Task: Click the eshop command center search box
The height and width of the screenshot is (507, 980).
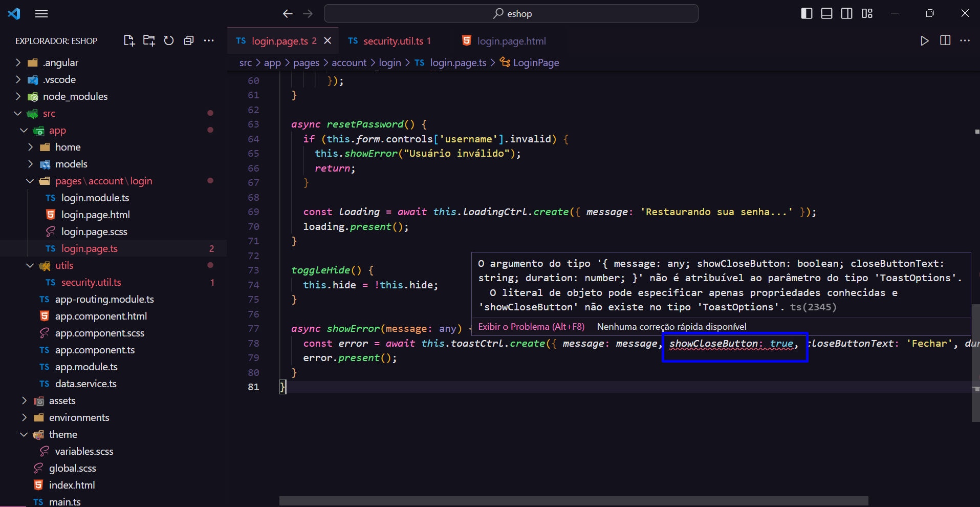Action: coord(511,13)
